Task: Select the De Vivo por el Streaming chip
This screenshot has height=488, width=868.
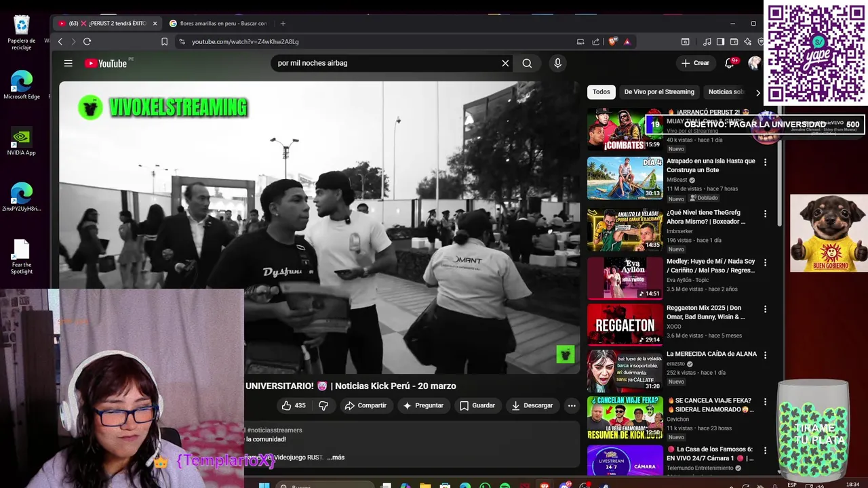Action: click(x=659, y=92)
